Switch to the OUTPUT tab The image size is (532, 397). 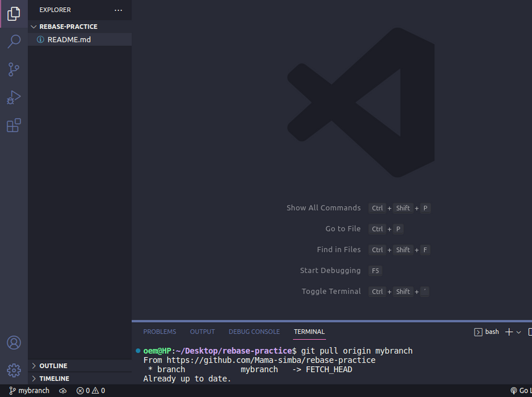coord(203,332)
